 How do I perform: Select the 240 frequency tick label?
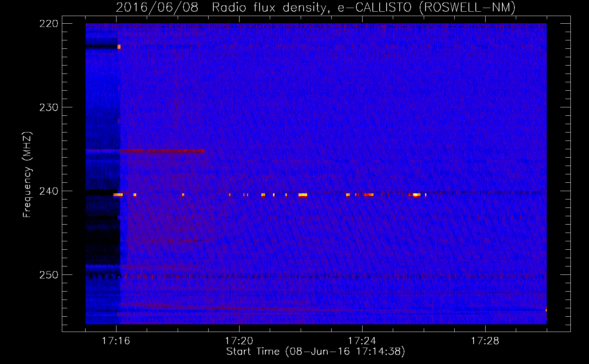[x=49, y=191]
